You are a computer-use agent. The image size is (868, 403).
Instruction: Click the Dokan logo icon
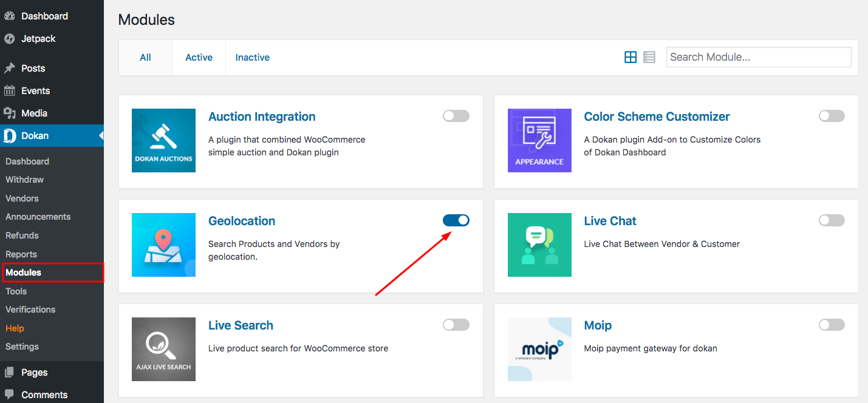coord(9,136)
